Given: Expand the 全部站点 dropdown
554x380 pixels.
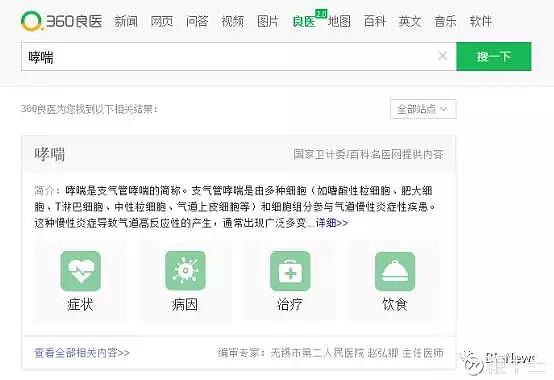Looking at the screenshot, I should pos(423,109).
